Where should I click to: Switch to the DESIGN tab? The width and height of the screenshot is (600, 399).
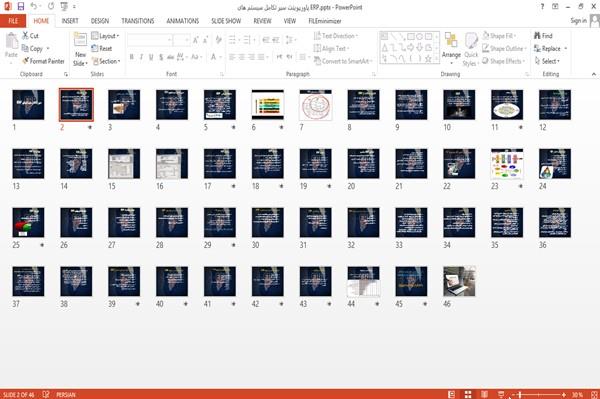100,21
